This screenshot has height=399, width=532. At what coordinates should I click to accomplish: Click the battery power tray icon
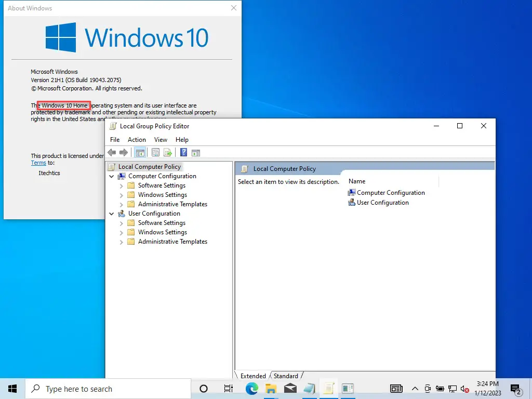pos(440,389)
